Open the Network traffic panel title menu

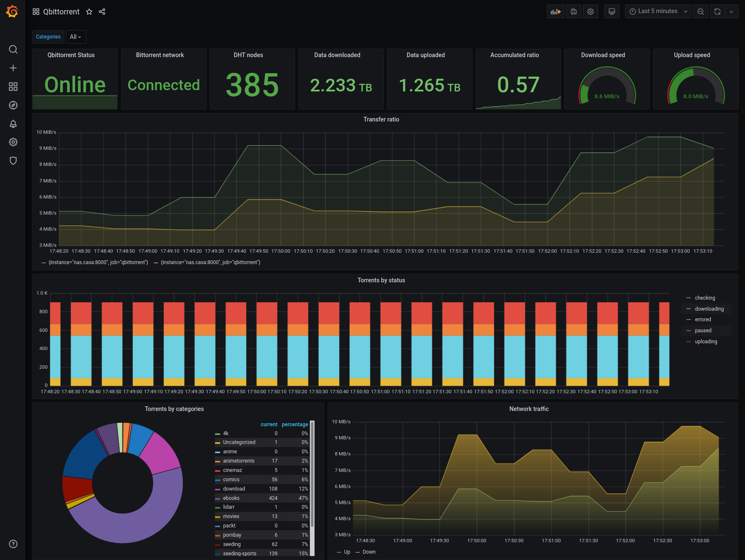[x=529, y=409]
